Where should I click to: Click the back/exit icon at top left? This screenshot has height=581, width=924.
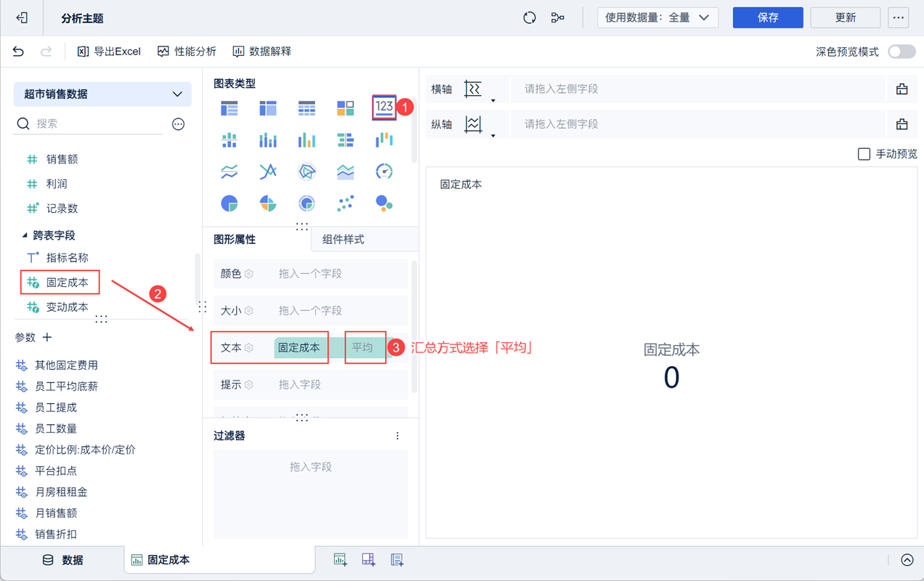[x=22, y=18]
